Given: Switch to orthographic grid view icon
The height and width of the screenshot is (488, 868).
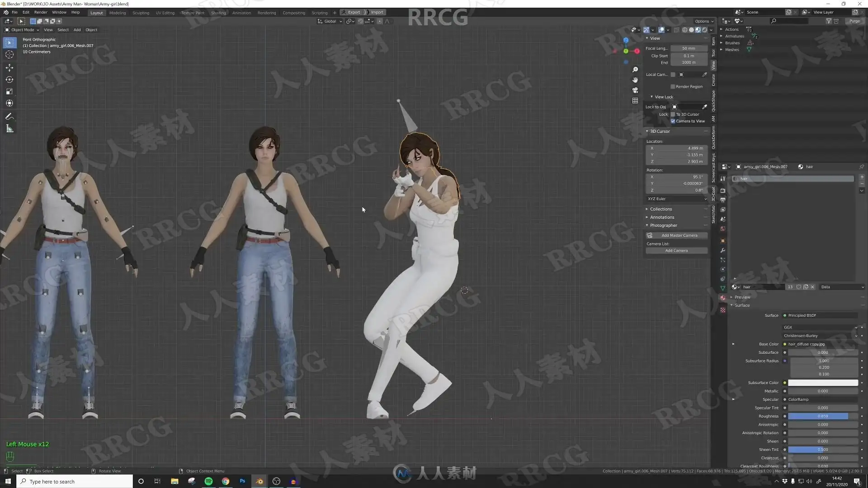Looking at the screenshot, I should 635,100.
